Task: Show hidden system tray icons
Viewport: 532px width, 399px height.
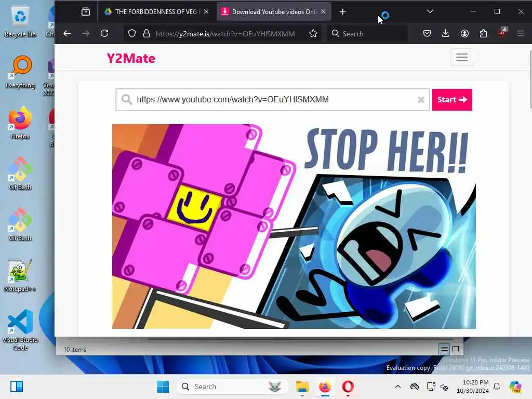Action: [397, 387]
